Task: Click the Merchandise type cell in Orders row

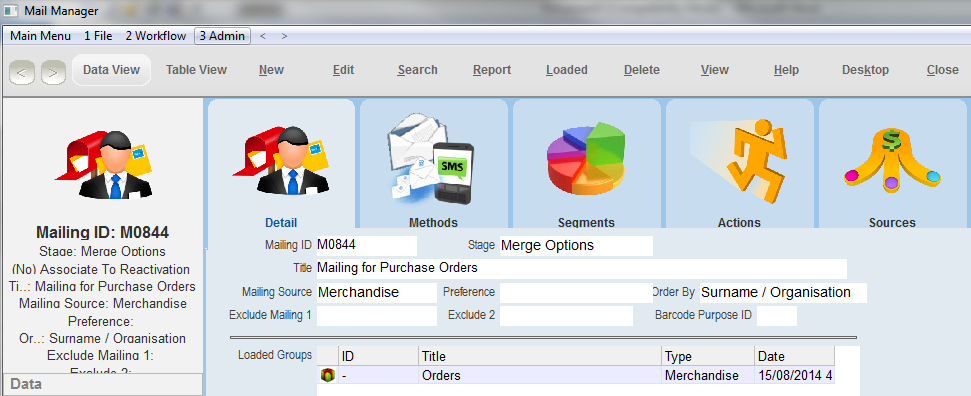Action: (708, 375)
